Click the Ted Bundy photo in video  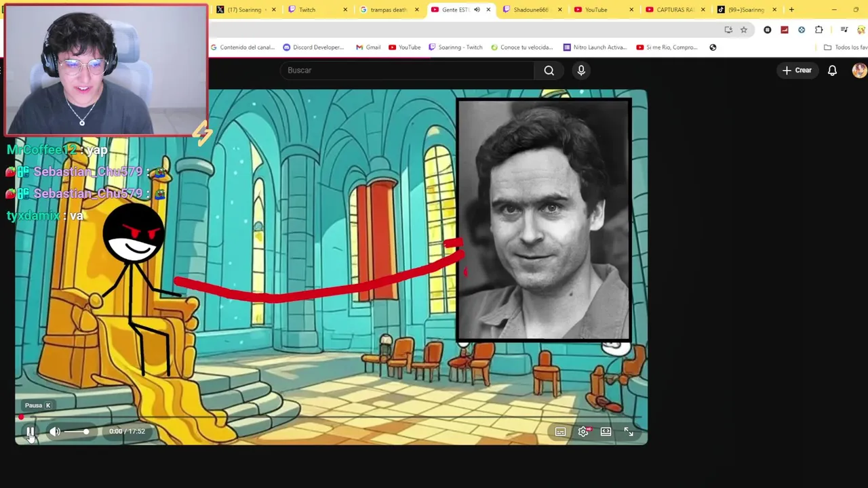(x=544, y=220)
